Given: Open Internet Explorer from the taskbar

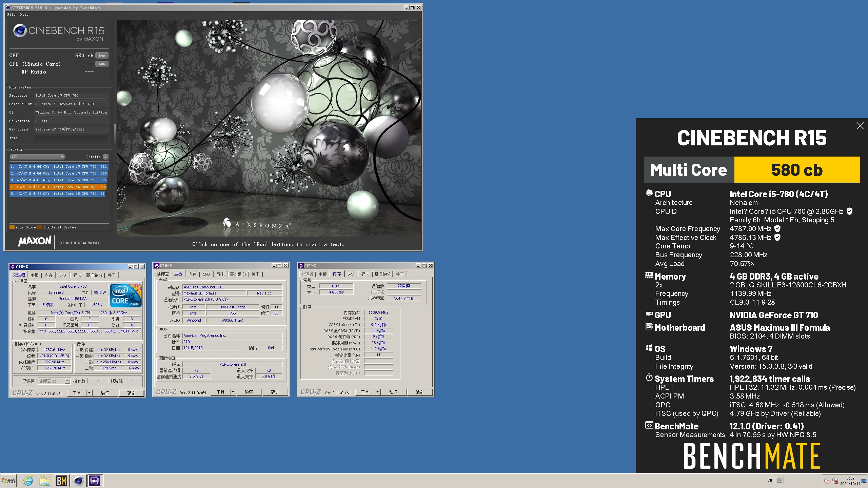Looking at the screenshot, I should 28,481.
